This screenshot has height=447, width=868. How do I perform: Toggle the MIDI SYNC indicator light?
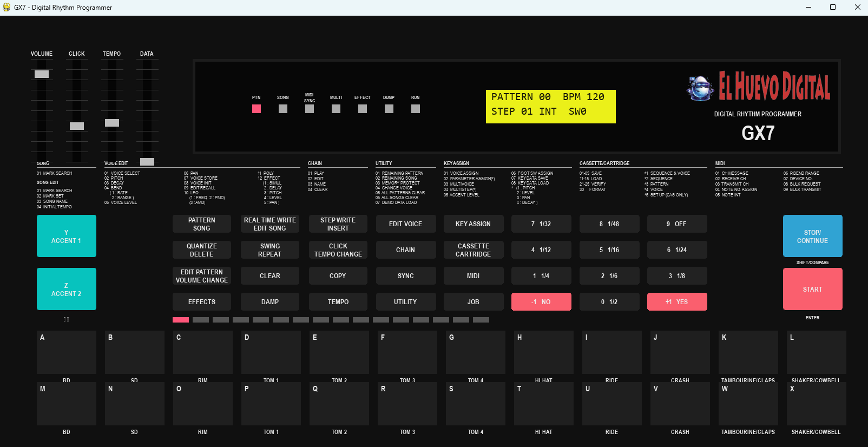(x=310, y=109)
